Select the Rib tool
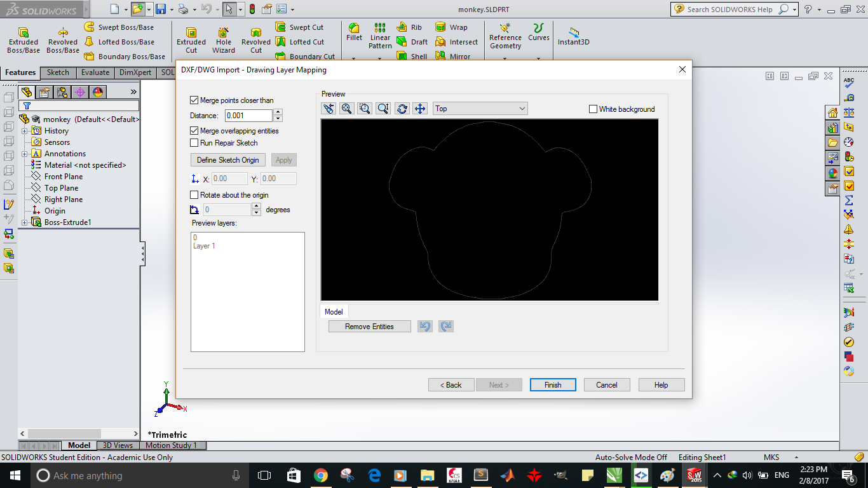The height and width of the screenshot is (488, 868). coord(409,27)
